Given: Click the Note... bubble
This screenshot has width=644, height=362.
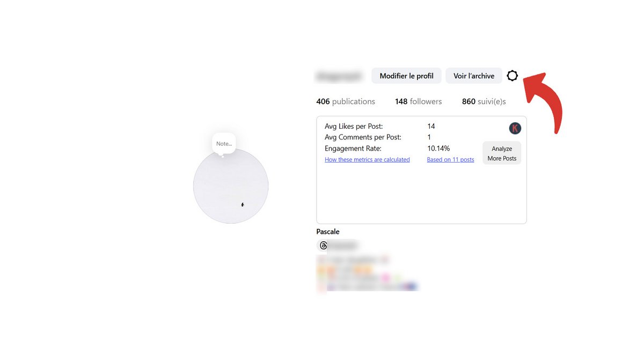Looking at the screenshot, I should (x=224, y=144).
